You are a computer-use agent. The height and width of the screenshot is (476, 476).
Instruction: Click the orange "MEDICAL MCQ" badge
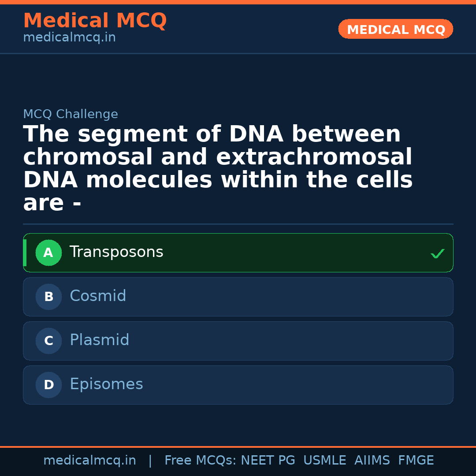click(x=395, y=30)
